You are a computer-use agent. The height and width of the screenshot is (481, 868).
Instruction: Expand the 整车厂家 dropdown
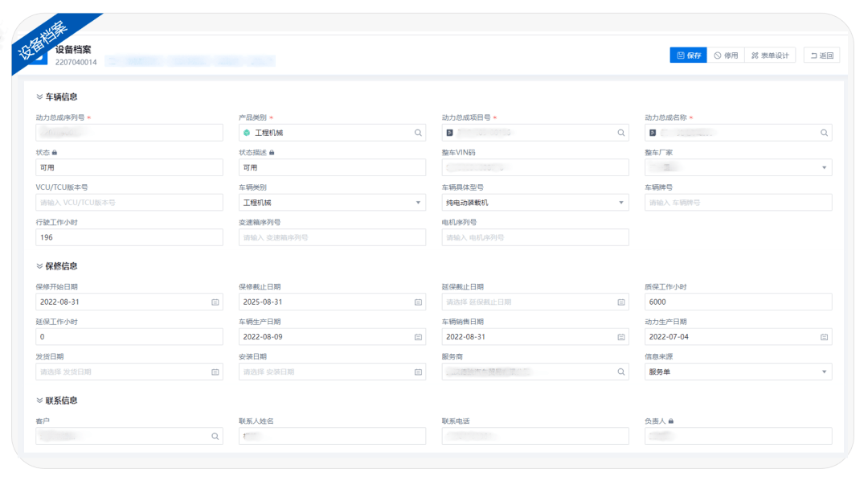pyautogui.click(x=824, y=168)
